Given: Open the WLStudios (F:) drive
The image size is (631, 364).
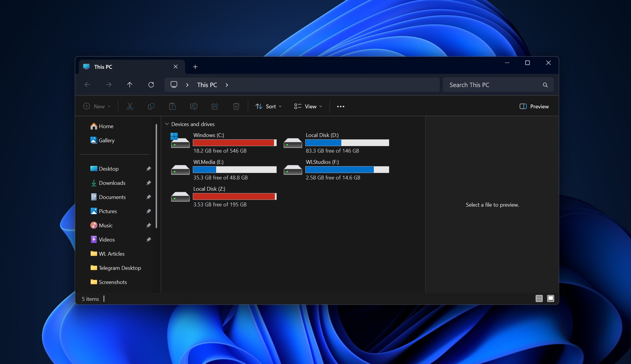Looking at the screenshot, I should [322, 162].
